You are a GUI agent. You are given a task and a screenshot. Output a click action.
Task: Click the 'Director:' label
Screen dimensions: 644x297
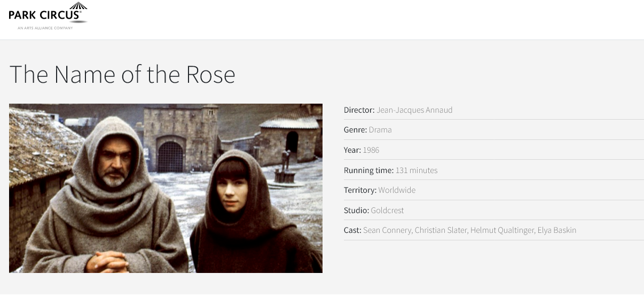click(359, 110)
